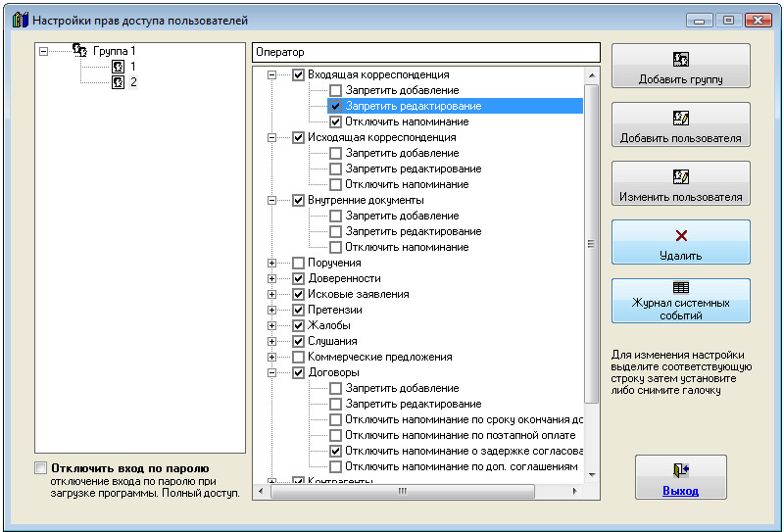Select user 2 in the tree
The image size is (783, 532).
(x=133, y=82)
